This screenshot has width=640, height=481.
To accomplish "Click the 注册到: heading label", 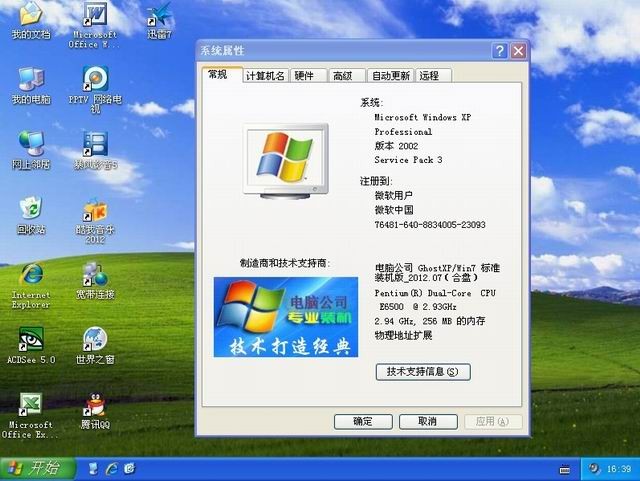I will (x=376, y=181).
